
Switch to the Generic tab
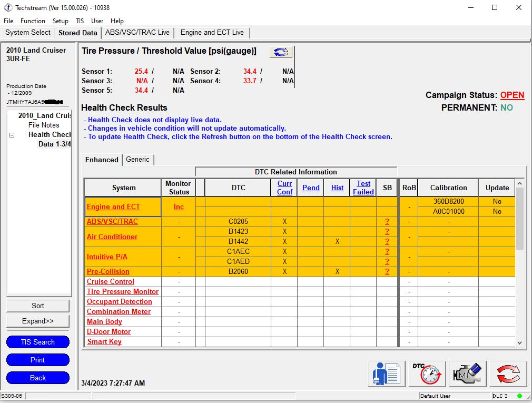[137, 160]
